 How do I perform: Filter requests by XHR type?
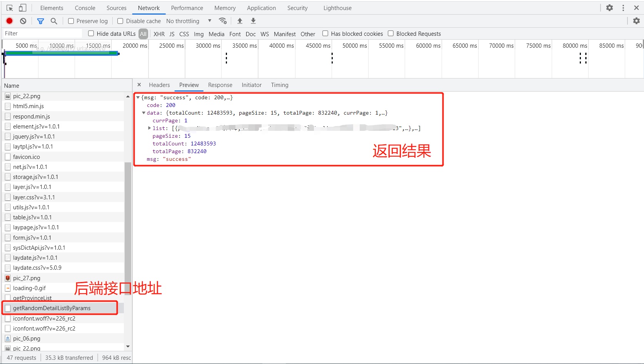pos(159,34)
